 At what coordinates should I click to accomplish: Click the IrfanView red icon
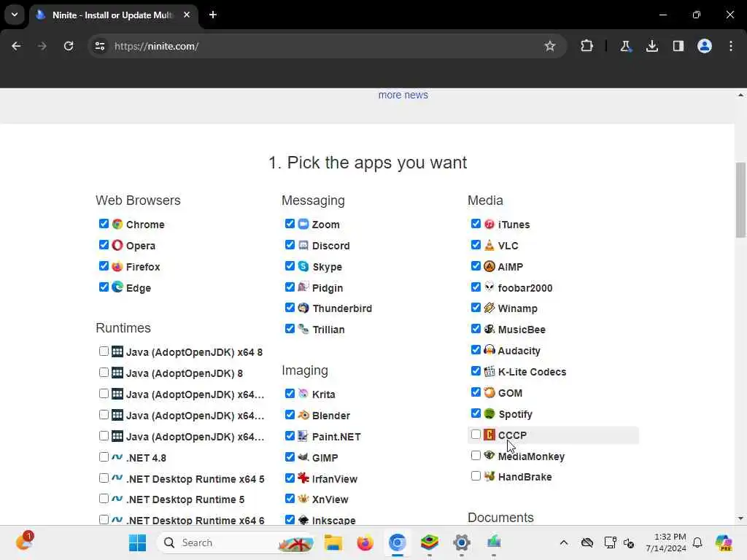(x=303, y=478)
